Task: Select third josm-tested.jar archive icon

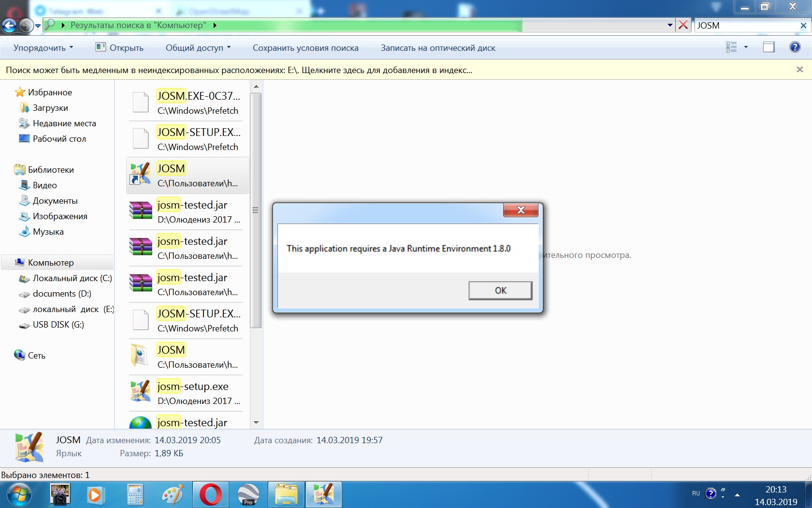Action: (x=141, y=284)
